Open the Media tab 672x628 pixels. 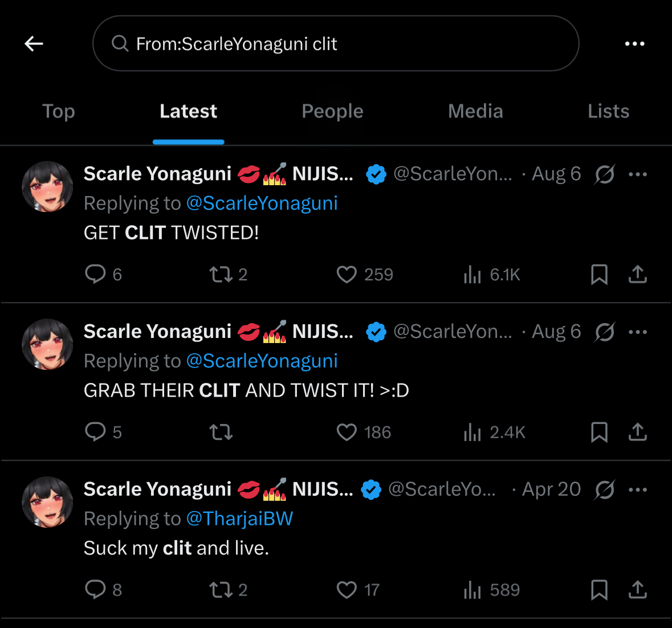pos(475,111)
